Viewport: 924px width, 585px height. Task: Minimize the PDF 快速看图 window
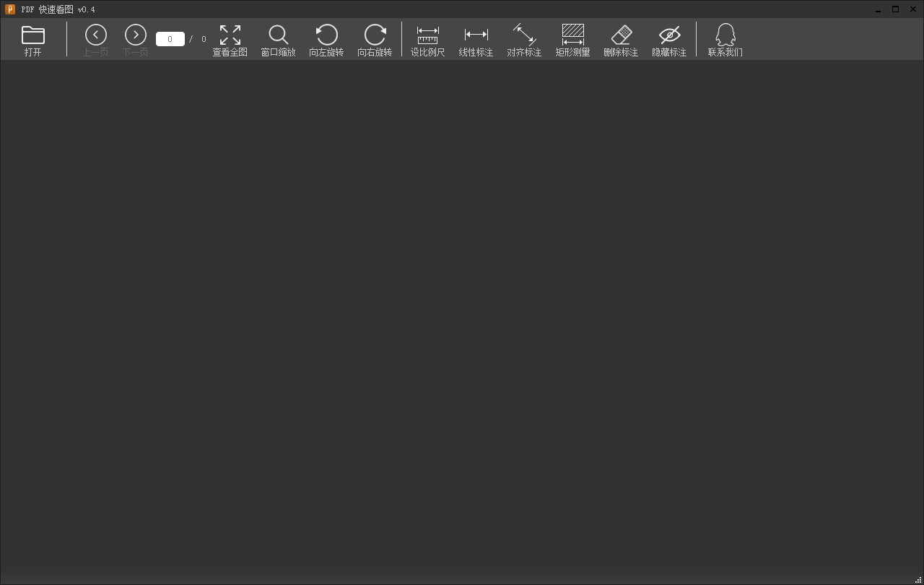click(x=878, y=9)
